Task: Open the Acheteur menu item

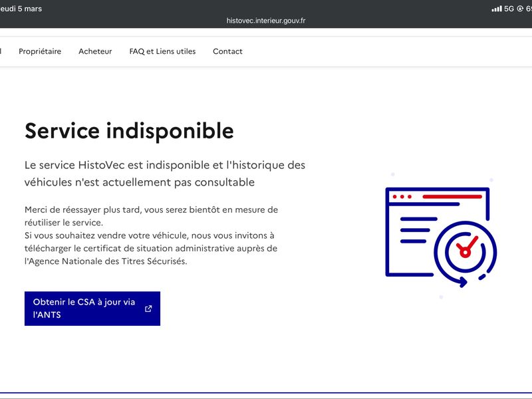Action: (x=95, y=51)
